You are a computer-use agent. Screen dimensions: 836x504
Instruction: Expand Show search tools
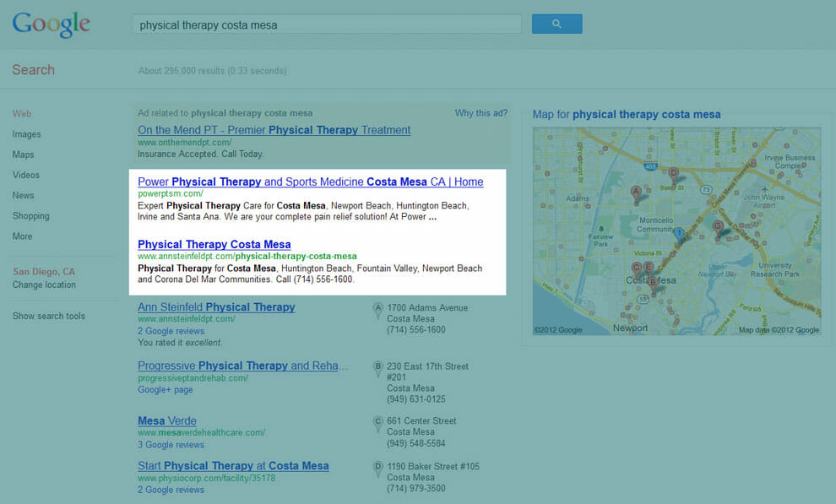49,316
